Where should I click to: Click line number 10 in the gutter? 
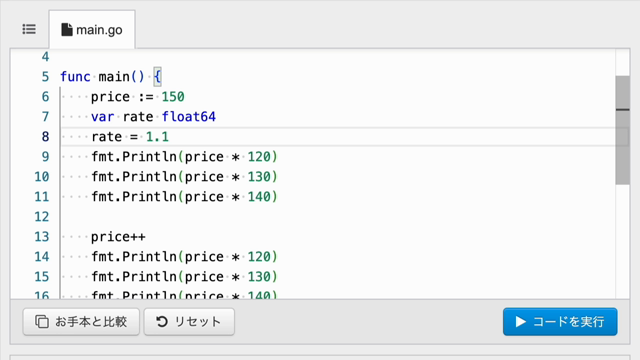click(42, 177)
